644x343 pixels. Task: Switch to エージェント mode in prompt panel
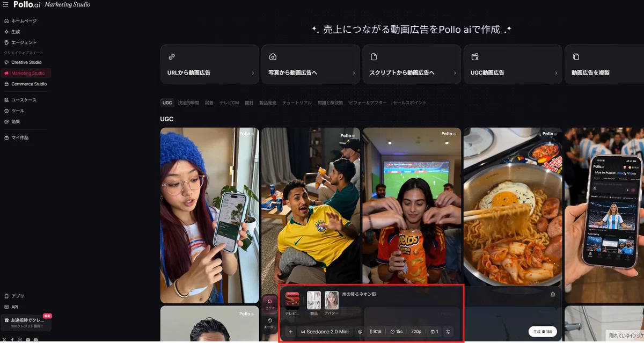[269, 323]
